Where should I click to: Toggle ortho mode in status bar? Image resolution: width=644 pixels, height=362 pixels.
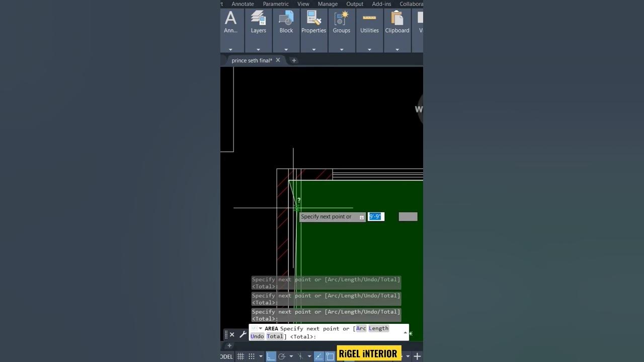(x=271, y=356)
